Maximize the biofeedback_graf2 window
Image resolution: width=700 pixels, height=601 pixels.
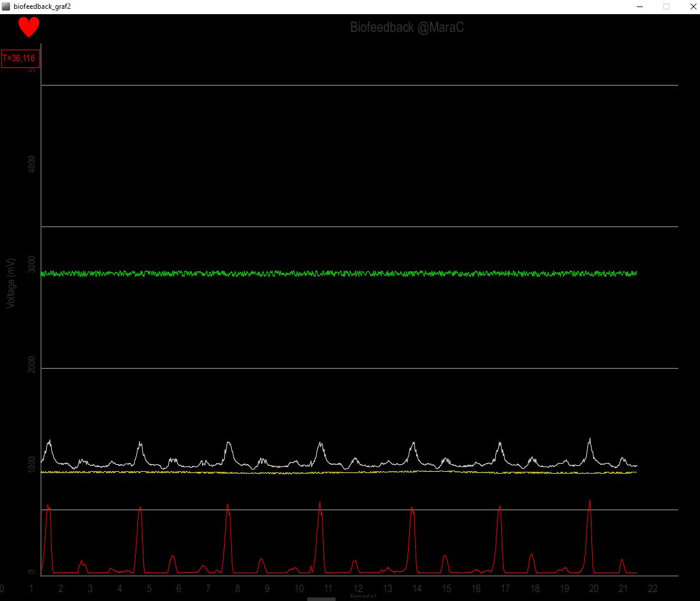pyautogui.click(x=666, y=6)
